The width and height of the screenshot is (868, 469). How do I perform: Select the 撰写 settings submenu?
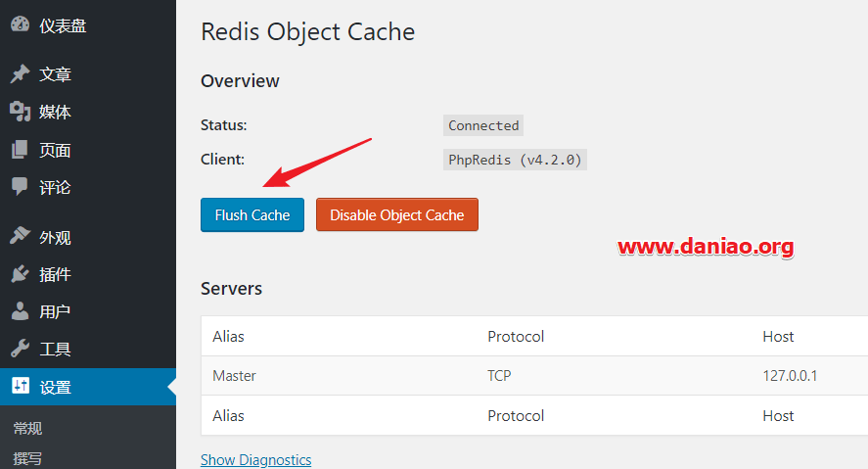27,458
